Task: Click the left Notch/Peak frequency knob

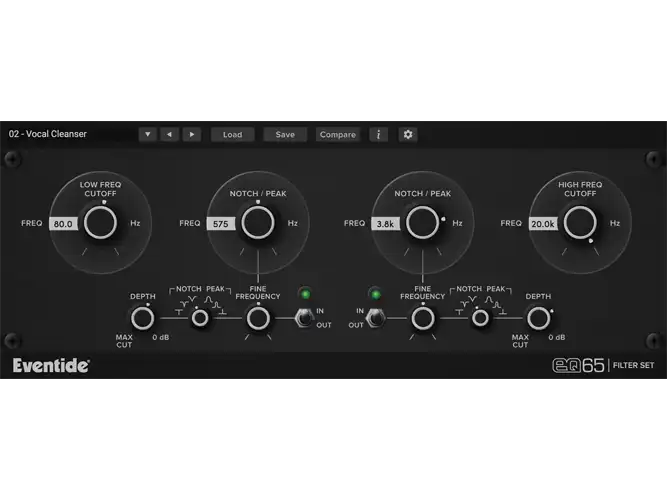Action: coord(258,223)
